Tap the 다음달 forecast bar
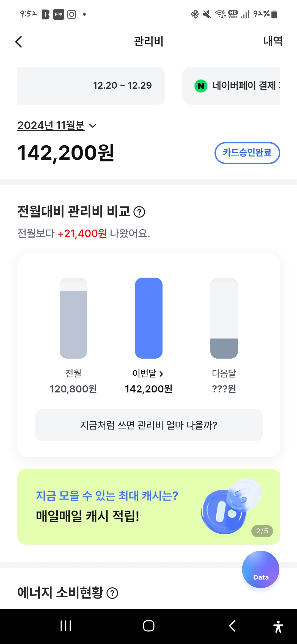The width and height of the screenshot is (297, 644). [x=224, y=318]
